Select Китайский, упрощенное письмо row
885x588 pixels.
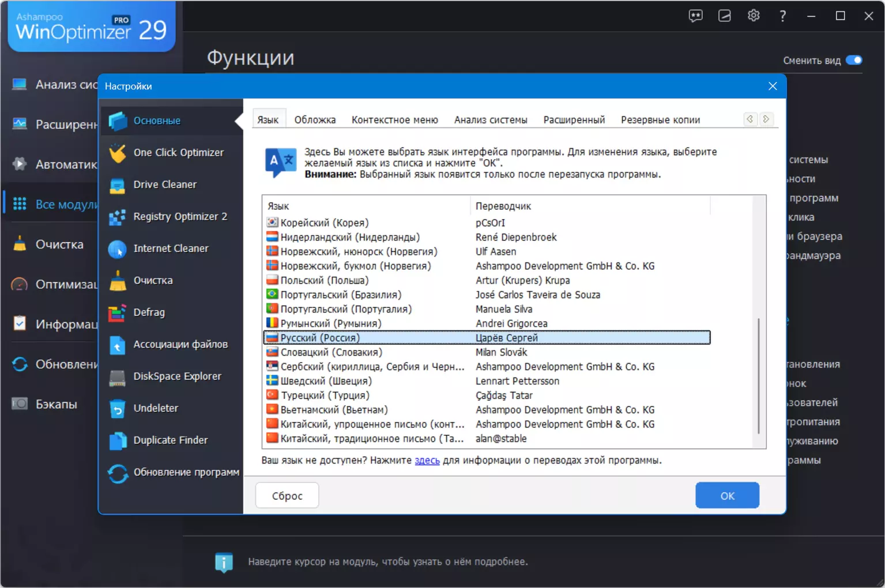(x=487, y=425)
